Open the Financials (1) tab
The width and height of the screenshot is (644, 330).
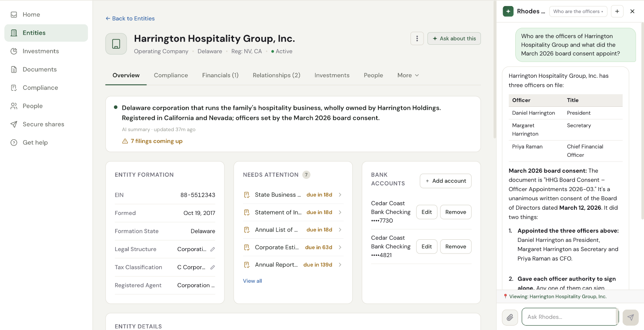coord(220,75)
